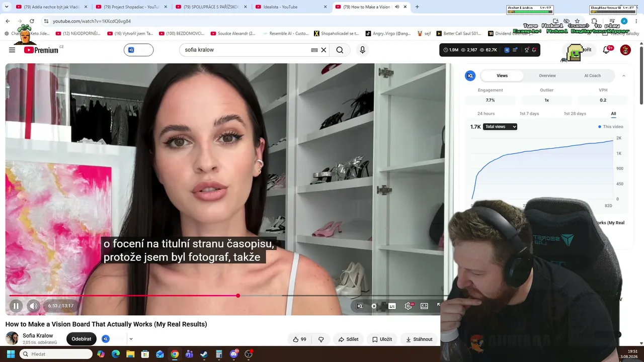Open the account avatar menu
This screenshot has height=362, width=644.
[x=625, y=50]
